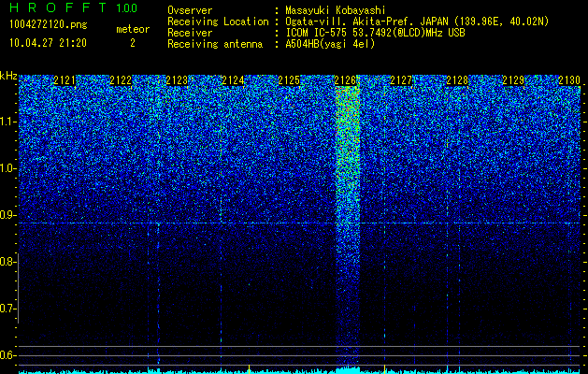Click the date stamp 10.04.27 21:20
The image size is (588, 374).
pyautogui.click(x=48, y=43)
